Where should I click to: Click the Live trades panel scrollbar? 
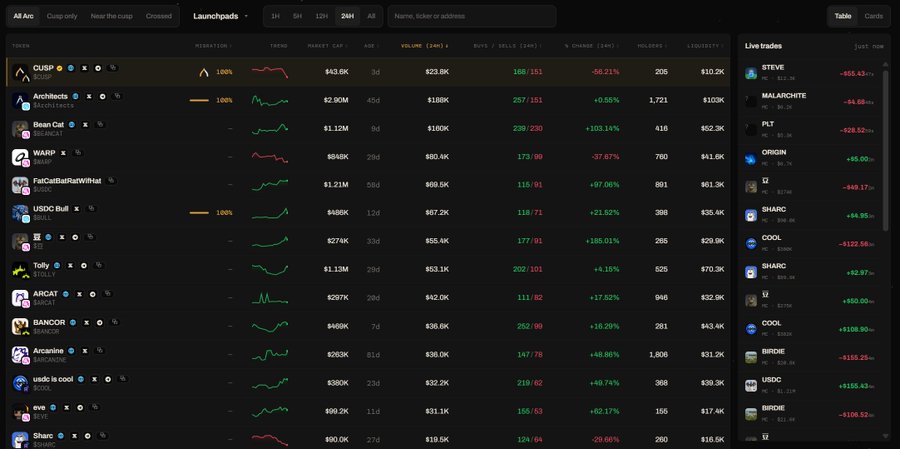point(886,151)
